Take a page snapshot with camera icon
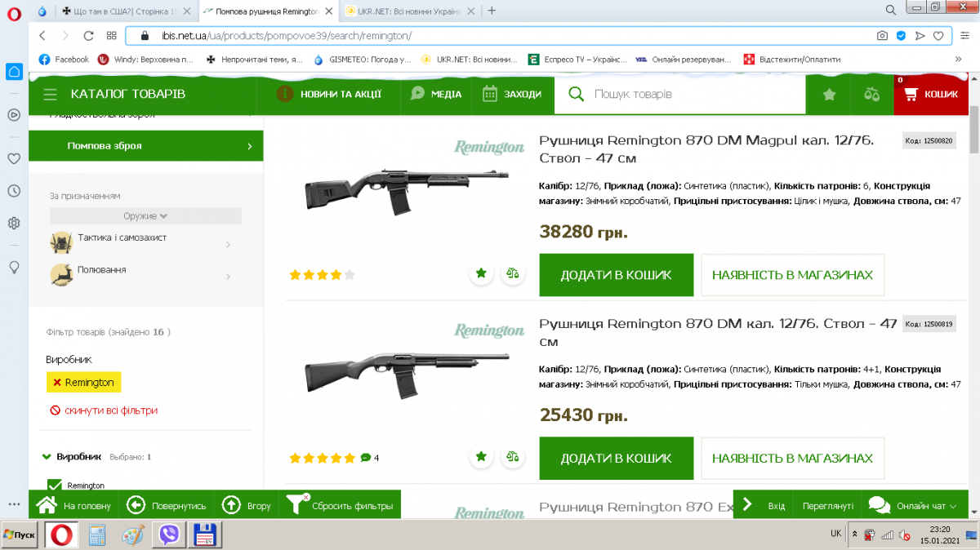The image size is (980, 550). point(882,36)
